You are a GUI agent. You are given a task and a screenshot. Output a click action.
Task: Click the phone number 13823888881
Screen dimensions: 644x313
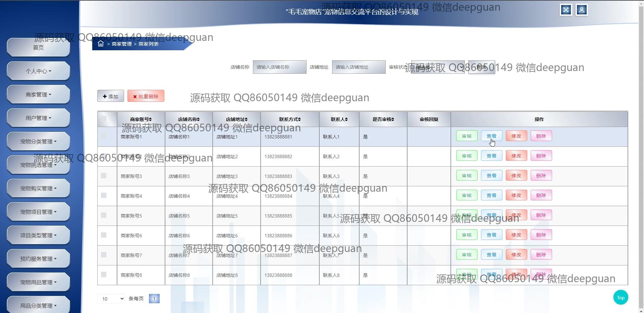click(x=278, y=137)
